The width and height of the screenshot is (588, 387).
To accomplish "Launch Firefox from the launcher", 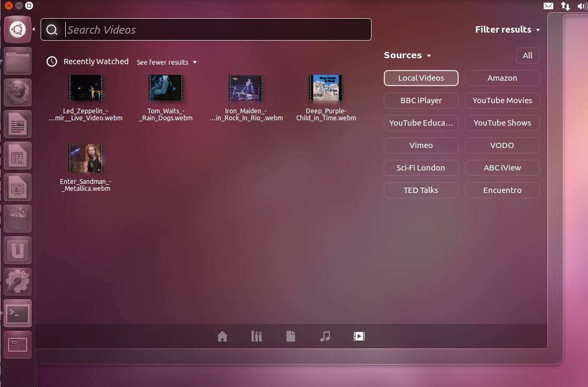I will 18,92.
